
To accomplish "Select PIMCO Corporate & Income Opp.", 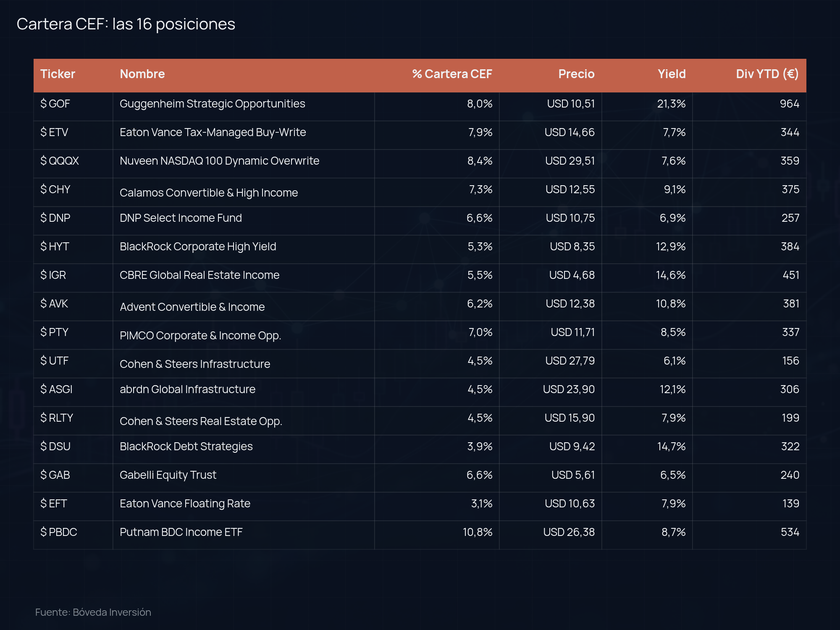I will (x=200, y=336).
